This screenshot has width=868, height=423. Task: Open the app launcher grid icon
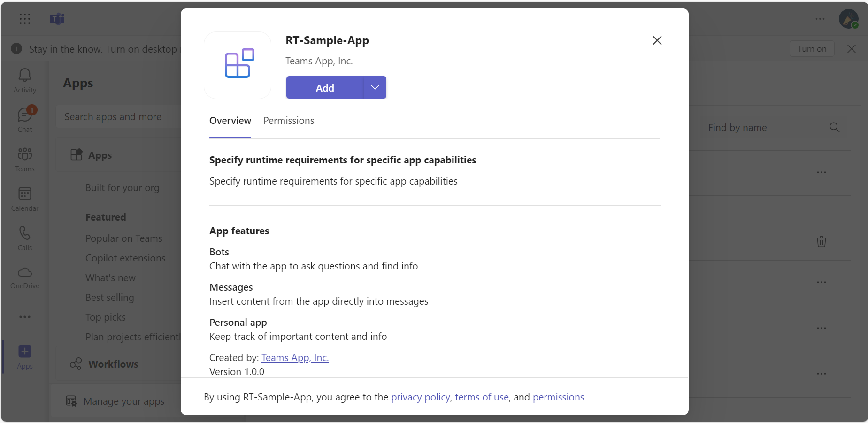(25, 19)
